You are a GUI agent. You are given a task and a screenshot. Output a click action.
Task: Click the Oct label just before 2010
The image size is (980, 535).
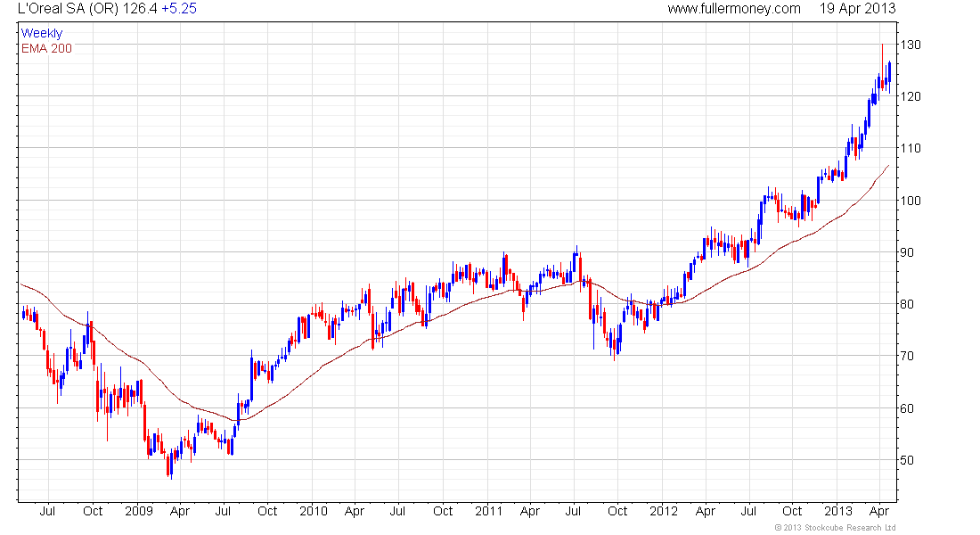click(x=267, y=511)
